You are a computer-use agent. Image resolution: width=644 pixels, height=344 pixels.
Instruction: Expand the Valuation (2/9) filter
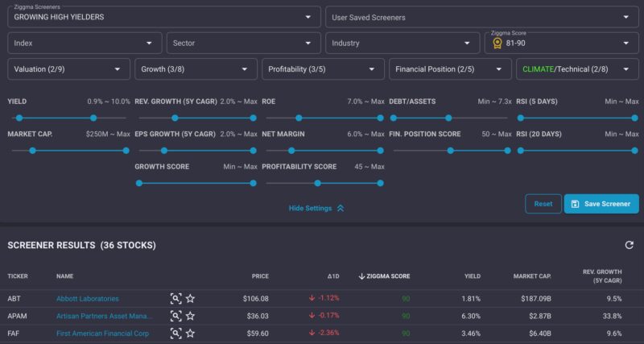click(68, 69)
